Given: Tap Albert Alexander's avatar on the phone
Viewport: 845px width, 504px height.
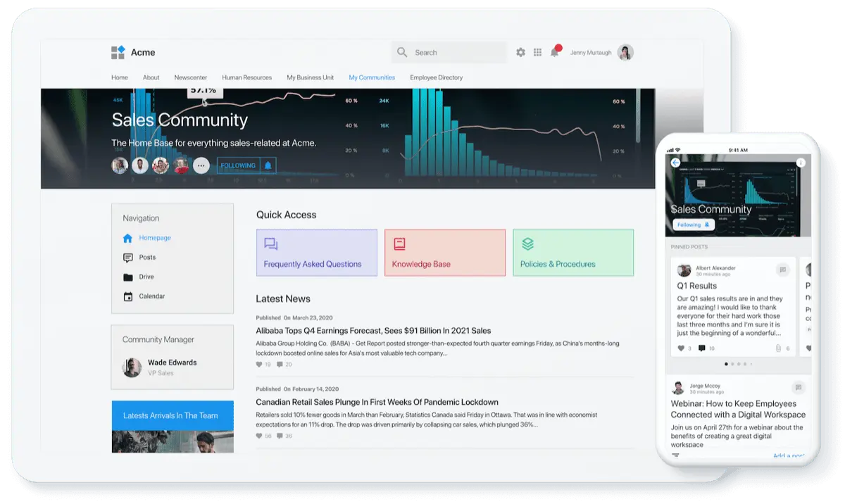Looking at the screenshot, I should pyautogui.click(x=684, y=270).
